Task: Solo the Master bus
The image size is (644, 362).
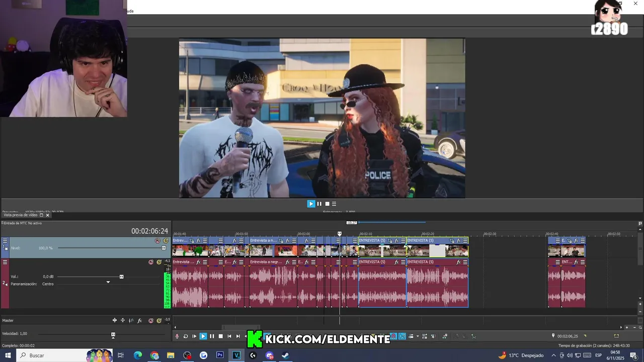Action: point(159,320)
